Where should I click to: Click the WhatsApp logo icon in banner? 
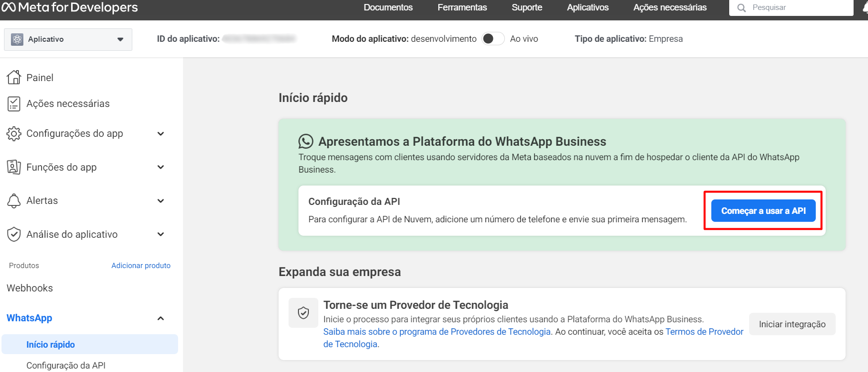coord(306,142)
